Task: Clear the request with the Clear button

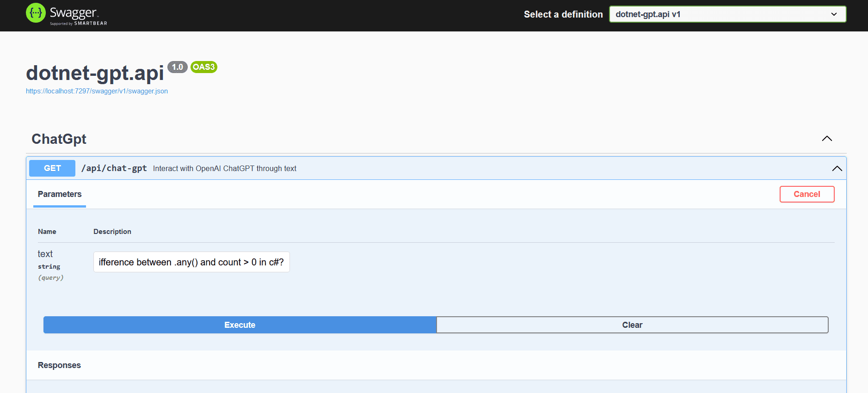Action: click(632, 325)
